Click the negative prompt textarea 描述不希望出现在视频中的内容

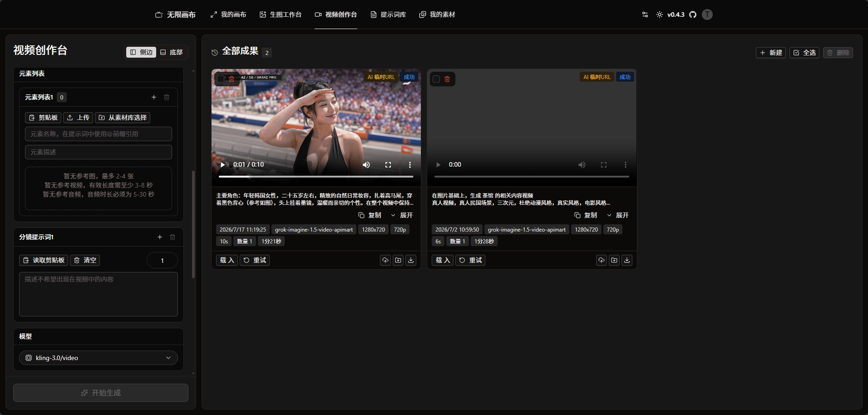[x=99, y=294]
